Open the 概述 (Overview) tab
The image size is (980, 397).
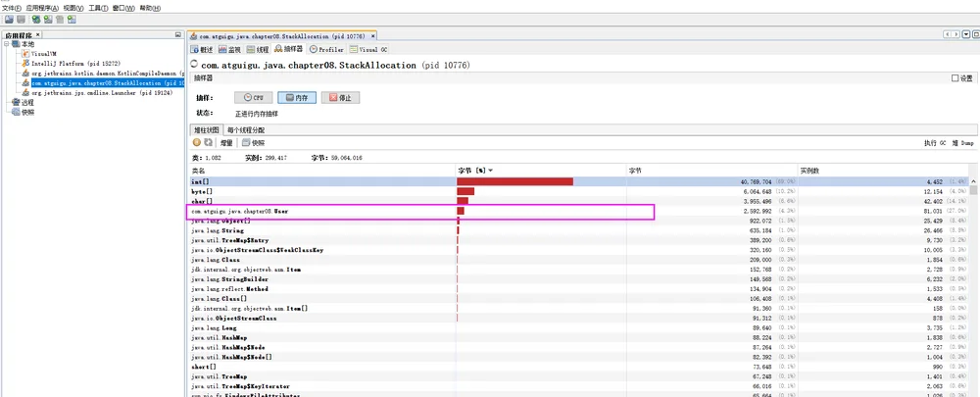point(202,49)
